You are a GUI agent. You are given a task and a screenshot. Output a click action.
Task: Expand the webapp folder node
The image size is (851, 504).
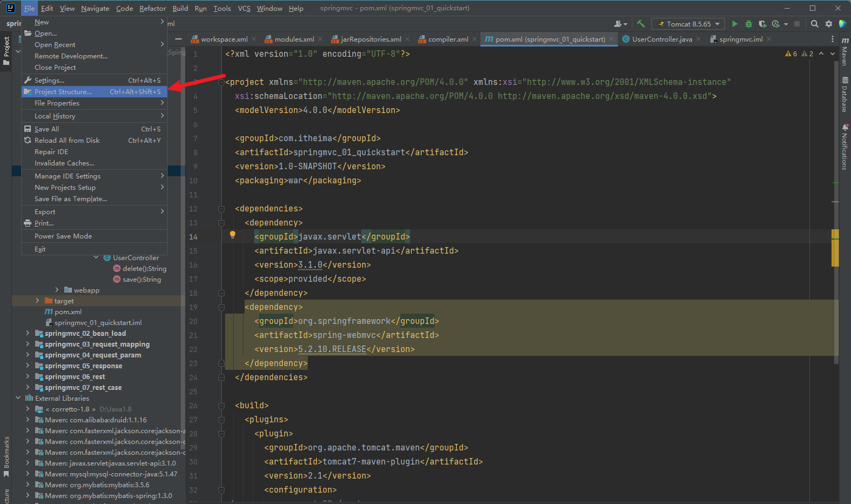(57, 290)
